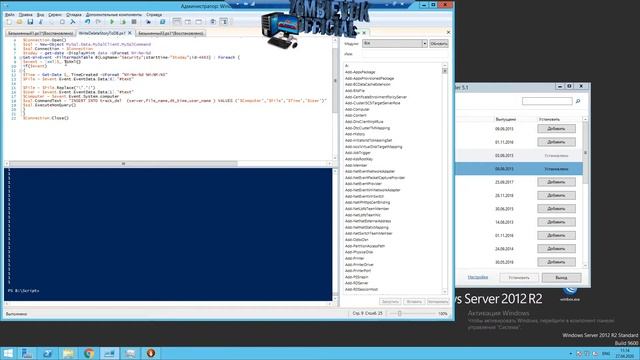Select Add-Computer in the command list
The height and width of the screenshot is (360, 640).
pos(357,109)
